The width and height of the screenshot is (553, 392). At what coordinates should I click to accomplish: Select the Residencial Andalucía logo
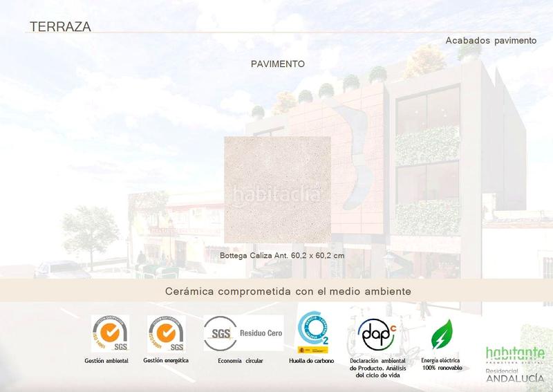pyautogui.click(x=514, y=374)
